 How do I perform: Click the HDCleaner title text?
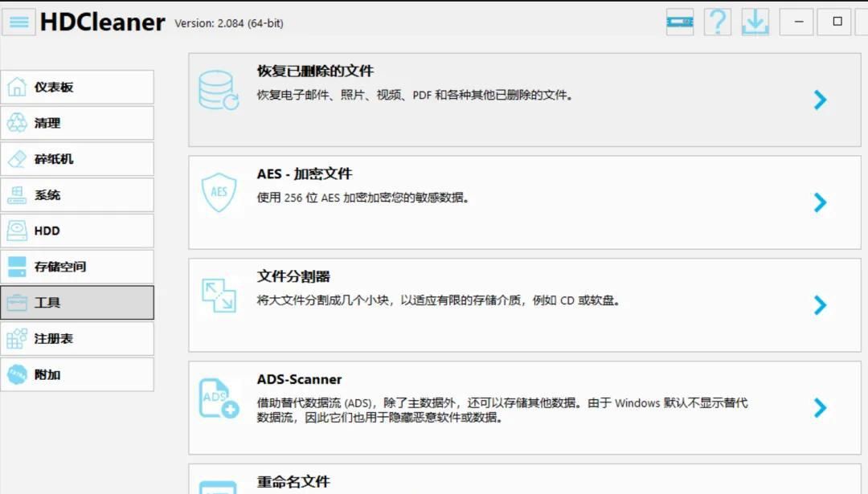pyautogui.click(x=102, y=22)
